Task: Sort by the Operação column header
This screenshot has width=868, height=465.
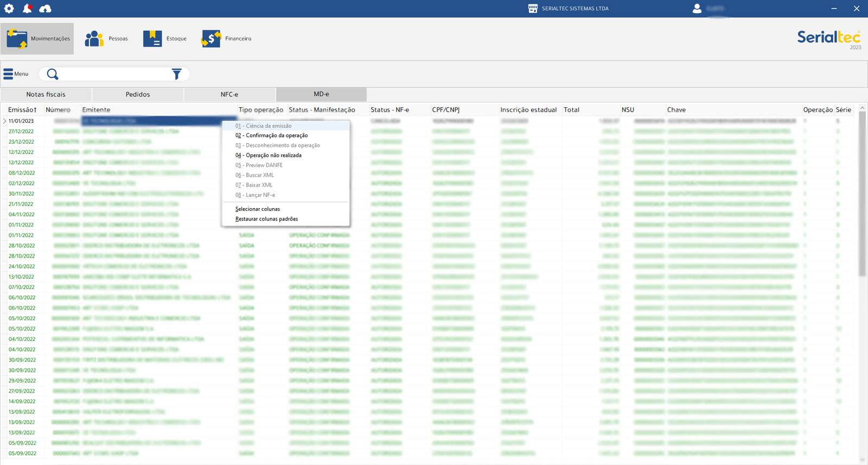Action: [818, 109]
